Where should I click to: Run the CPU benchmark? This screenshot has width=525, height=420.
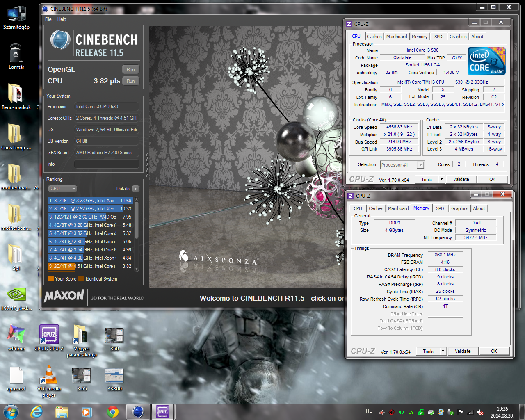pyautogui.click(x=131, y=81)
